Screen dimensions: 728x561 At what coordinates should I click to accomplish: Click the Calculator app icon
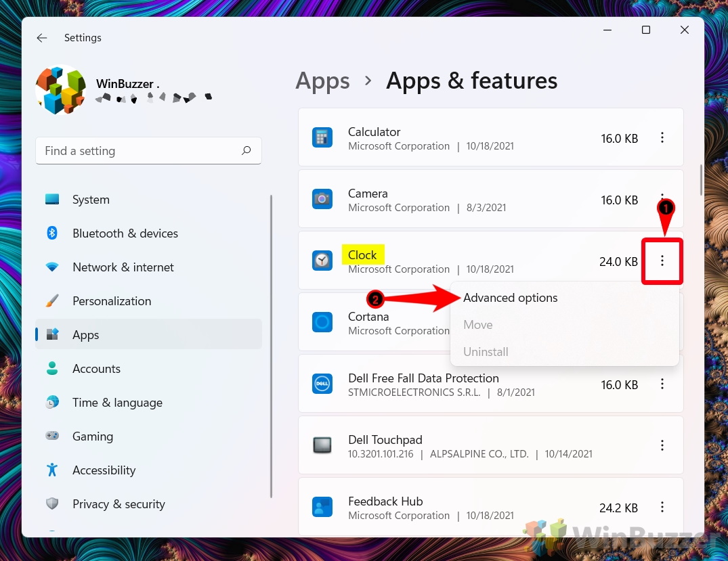(322, 137)
